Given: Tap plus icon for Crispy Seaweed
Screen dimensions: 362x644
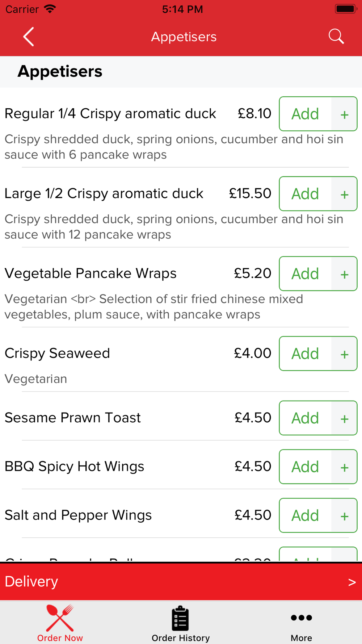Looking at the screenshot, I should (344, 354).
